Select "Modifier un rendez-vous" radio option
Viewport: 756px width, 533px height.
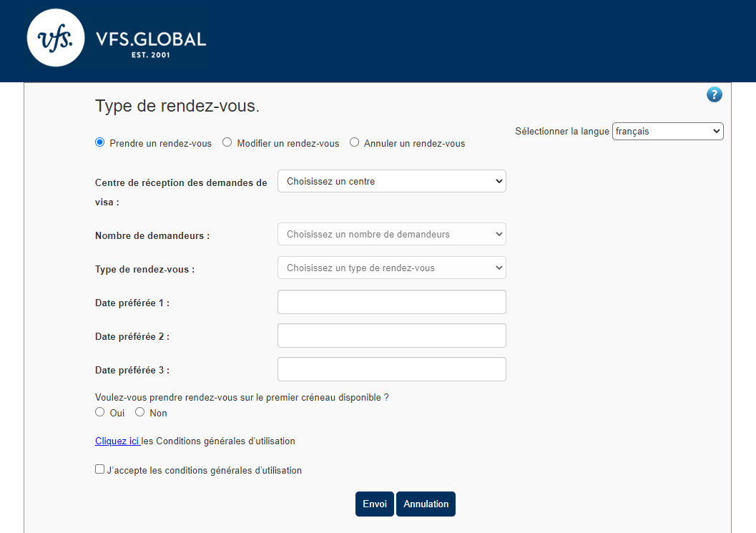click(x=227, y=142)
